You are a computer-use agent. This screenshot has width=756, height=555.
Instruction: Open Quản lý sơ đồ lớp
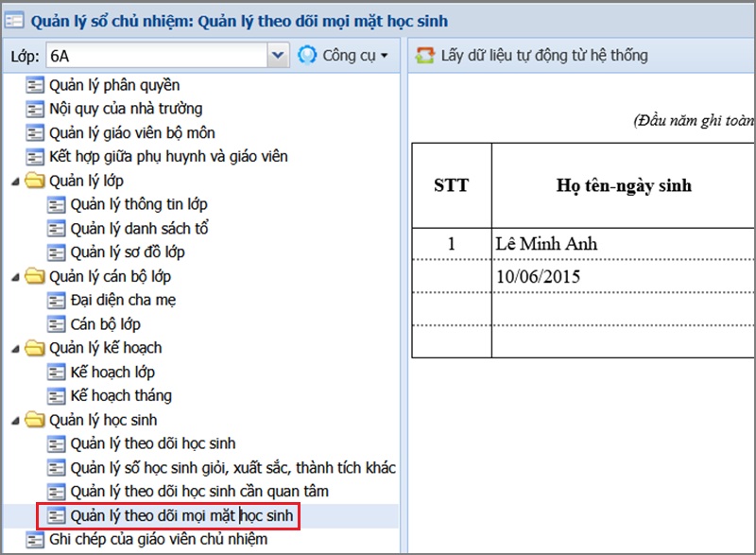(128, 252)
